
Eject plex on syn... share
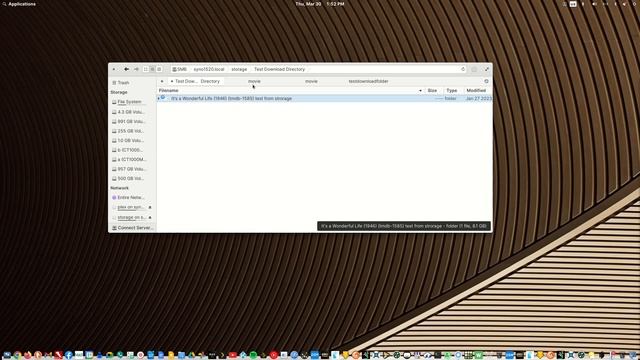[x=150, y=207]
